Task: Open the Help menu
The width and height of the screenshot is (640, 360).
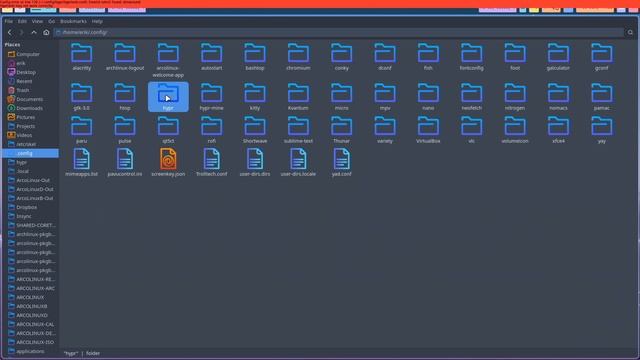Action: (97, 21)
